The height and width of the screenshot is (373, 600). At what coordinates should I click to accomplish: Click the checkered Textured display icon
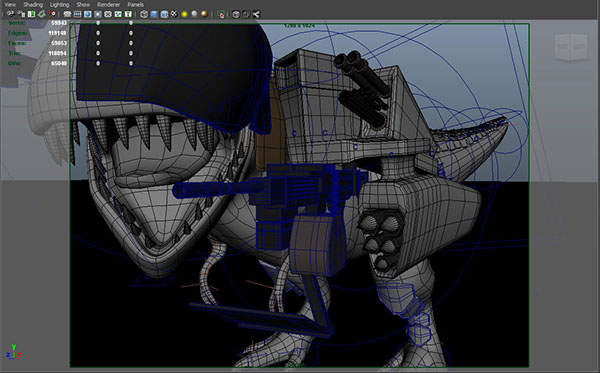[x=174, y=14]
